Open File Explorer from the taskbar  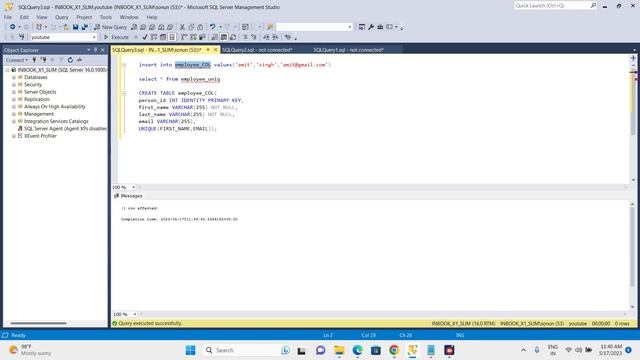(339, 350)
